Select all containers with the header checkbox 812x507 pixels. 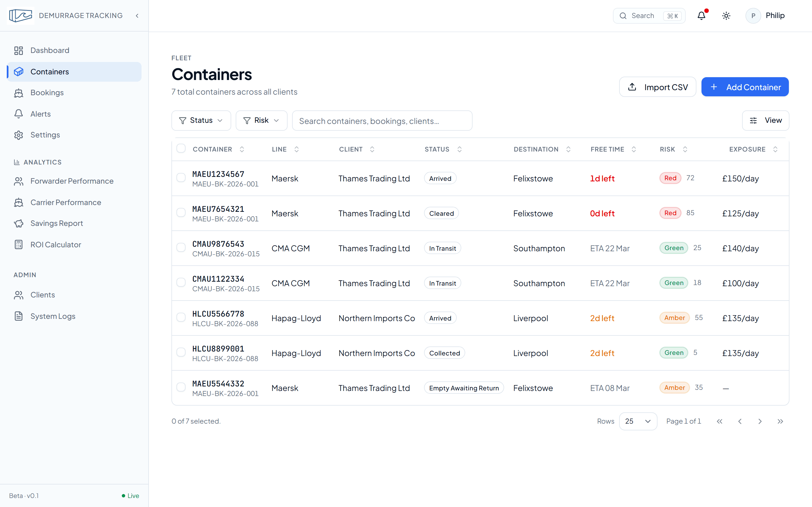[181, 148]
